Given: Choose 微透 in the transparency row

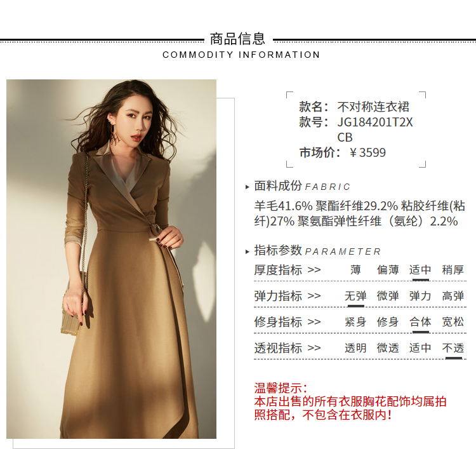Looking at the screenshot, I should click(x=388, y=348).
